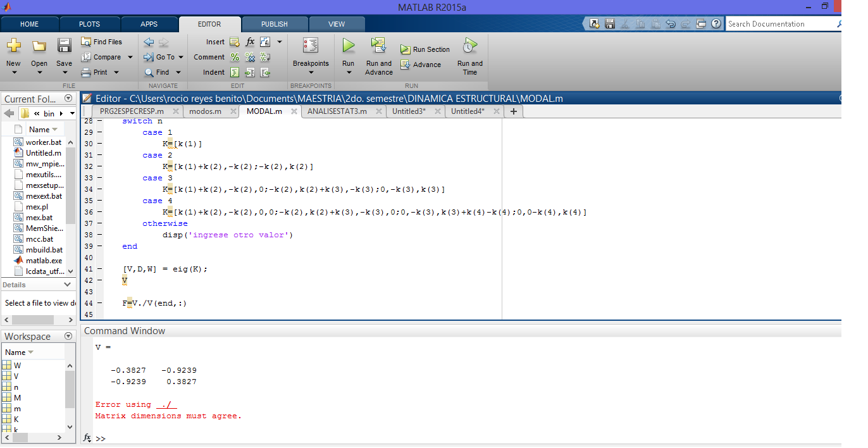Sort Workspace by Name column header
Viewport: 868px width, 448px height.
[19, 352]
